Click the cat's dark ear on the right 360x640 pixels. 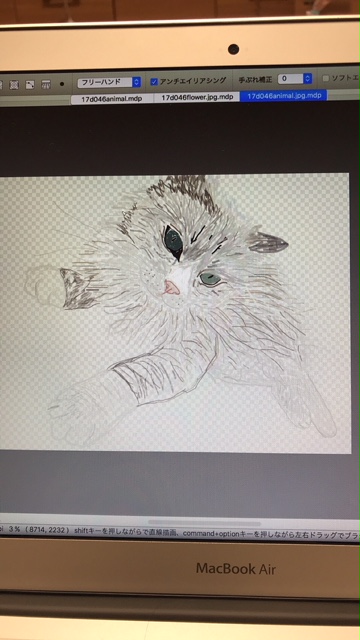(x=267, y=242)
